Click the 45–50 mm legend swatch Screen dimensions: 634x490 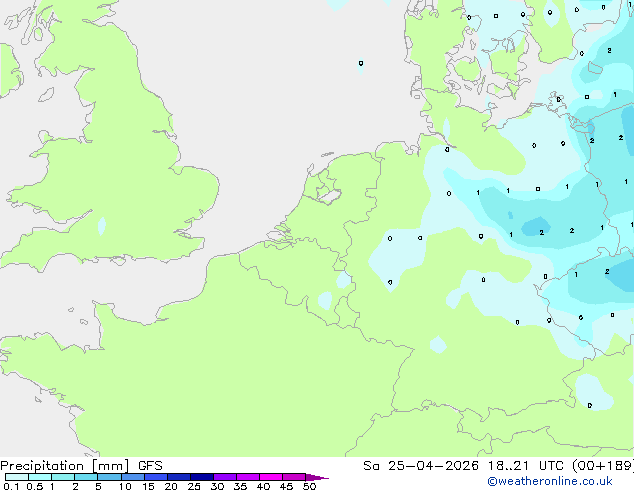(x=294, y=477)
